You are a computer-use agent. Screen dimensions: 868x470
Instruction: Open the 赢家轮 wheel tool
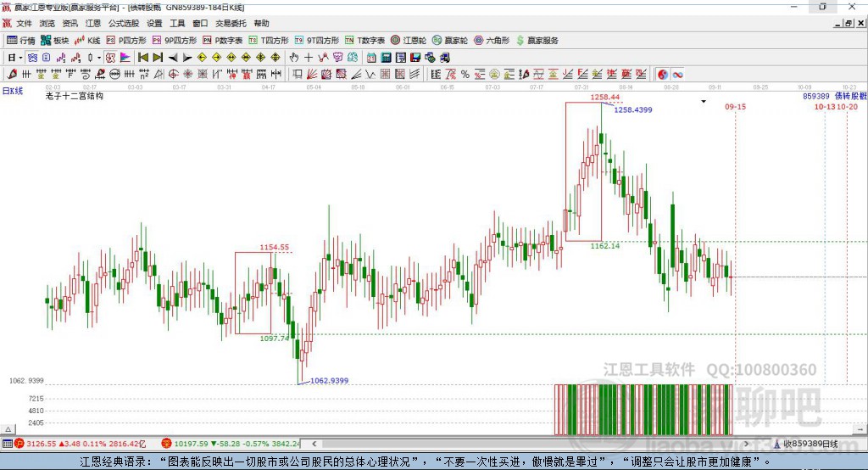pyautogui.click(x=450, y=41)
